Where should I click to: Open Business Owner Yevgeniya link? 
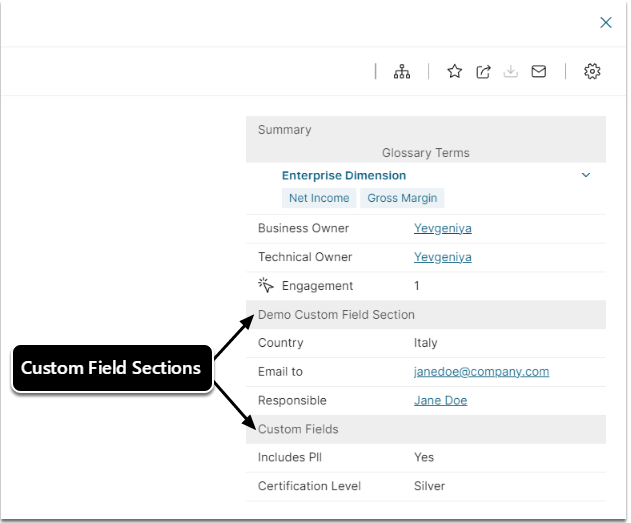tap(442, 228)
